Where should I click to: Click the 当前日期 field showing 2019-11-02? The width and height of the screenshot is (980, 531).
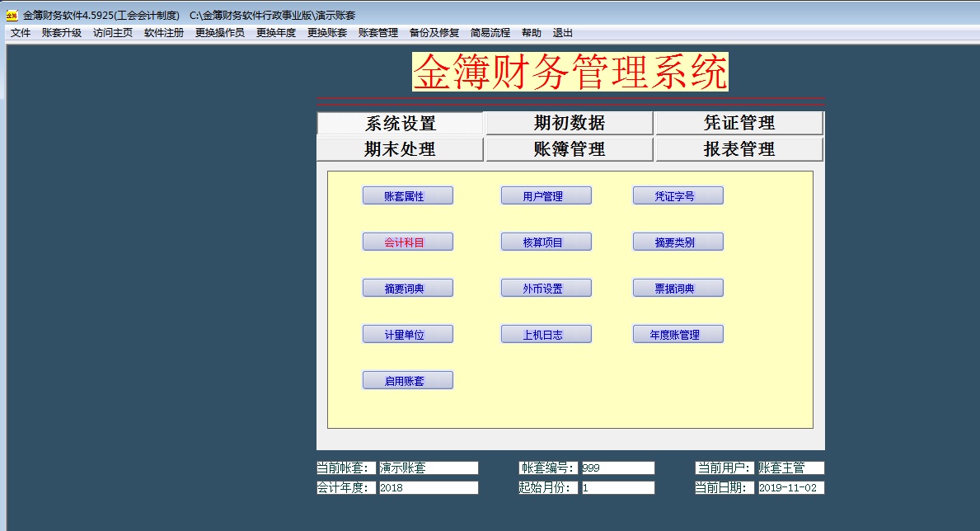(x=791, y=488)
